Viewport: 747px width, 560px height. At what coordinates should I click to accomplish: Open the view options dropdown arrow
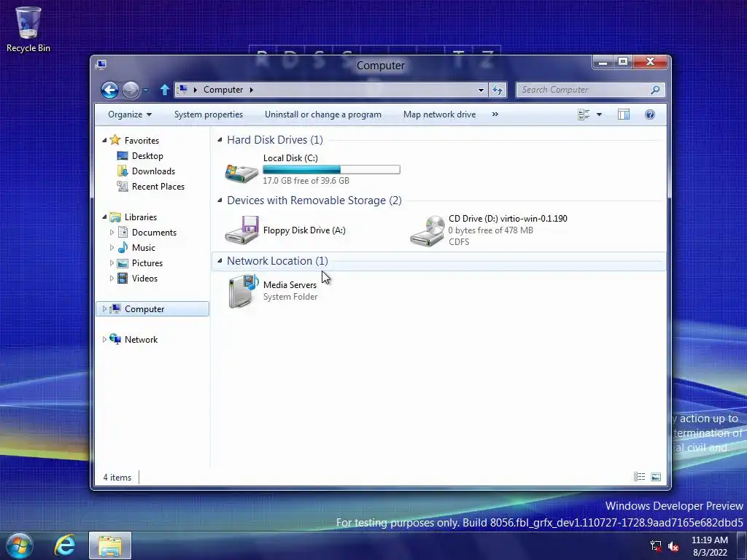point(600,114)
